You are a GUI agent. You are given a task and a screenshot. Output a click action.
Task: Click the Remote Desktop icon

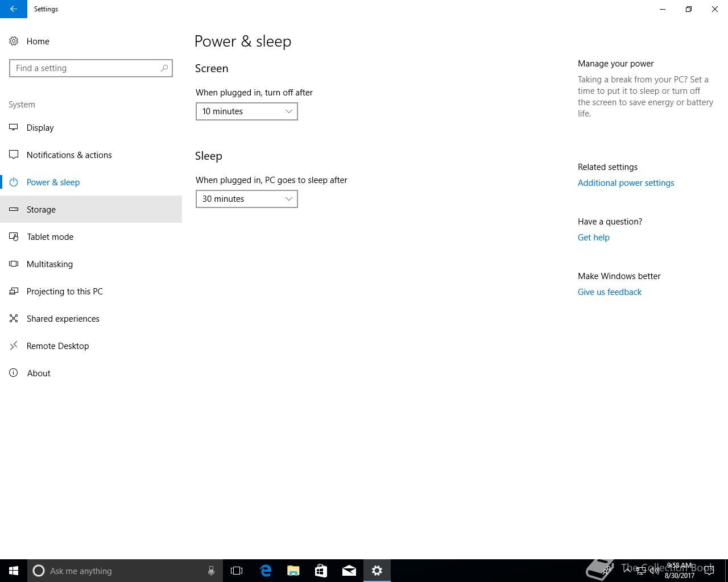pos(14,346)
